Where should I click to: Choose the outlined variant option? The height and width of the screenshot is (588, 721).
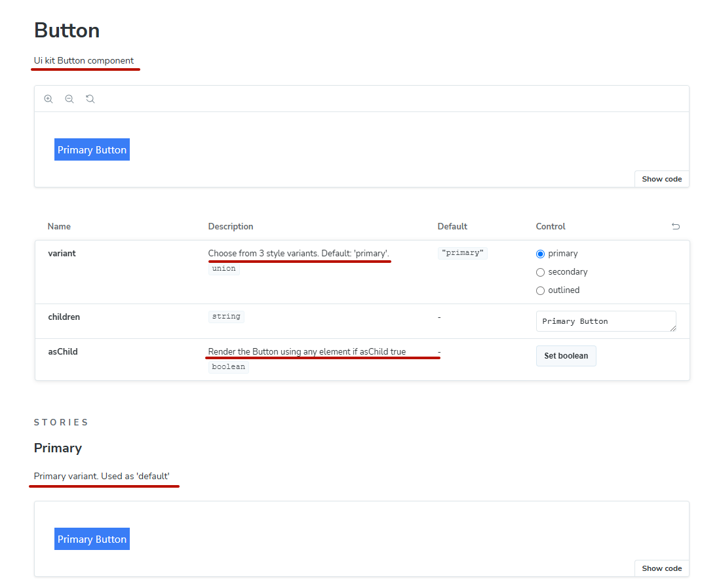click(540, 290)
